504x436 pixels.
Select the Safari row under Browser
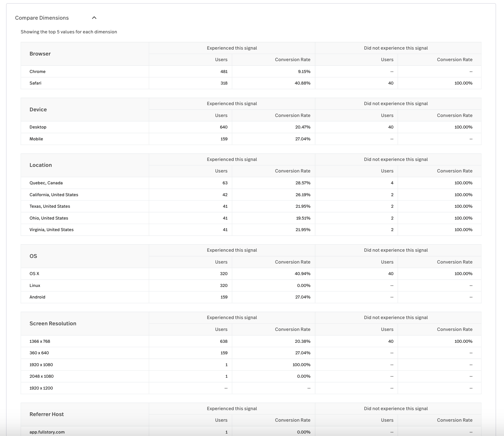pos(36,83)
